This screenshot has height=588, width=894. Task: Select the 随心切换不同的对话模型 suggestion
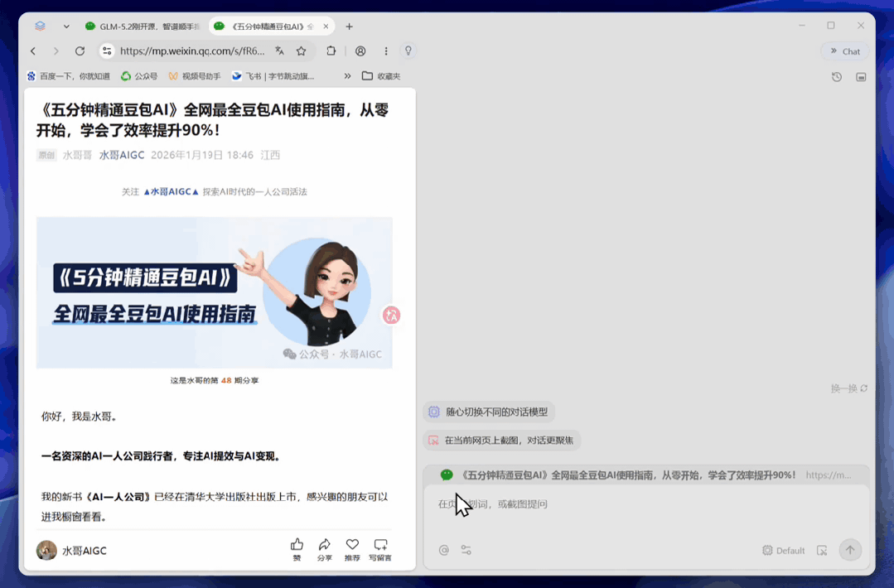(489, 412)
